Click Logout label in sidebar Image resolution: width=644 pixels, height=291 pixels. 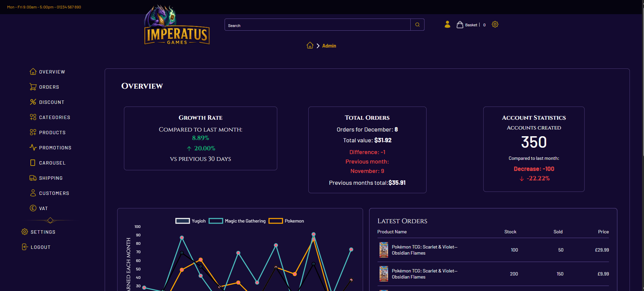(41, 247)
